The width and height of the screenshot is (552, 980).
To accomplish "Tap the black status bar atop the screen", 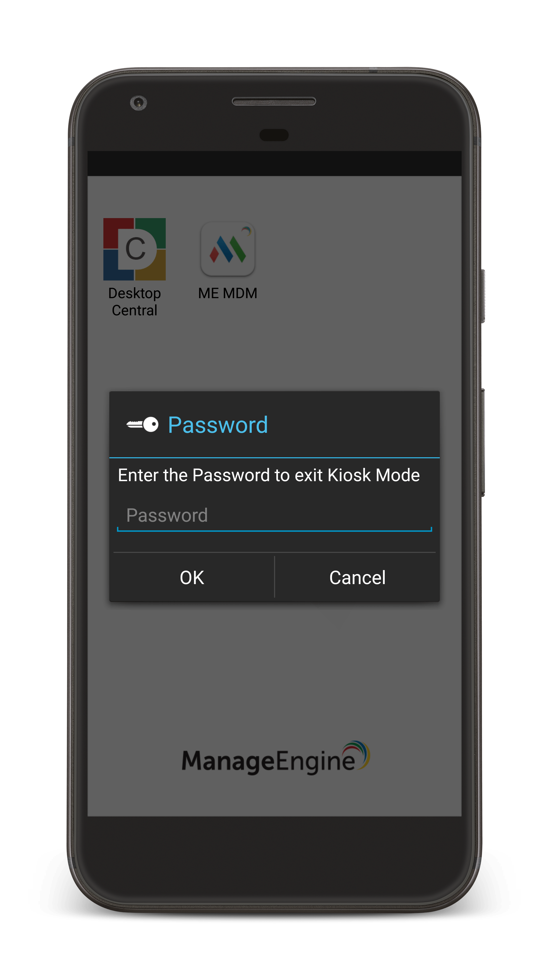I will point(275,164).
